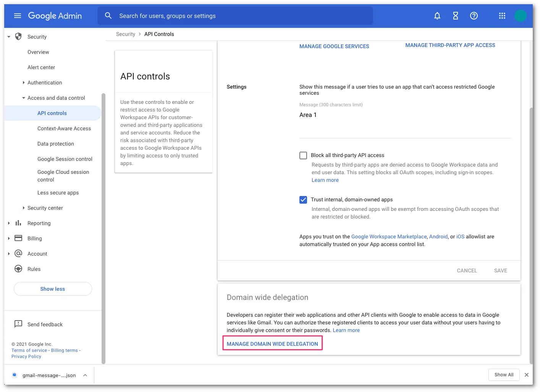Viewport: 540px width, 392px height.
Task: Click MANAGE DOMAIN WIDE DELEGATION
Action: [272, 343]
